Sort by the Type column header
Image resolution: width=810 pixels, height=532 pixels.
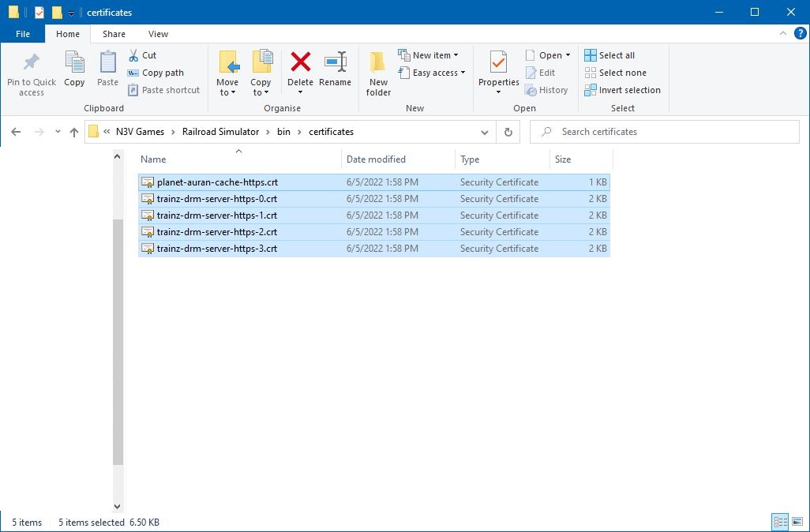503,159
